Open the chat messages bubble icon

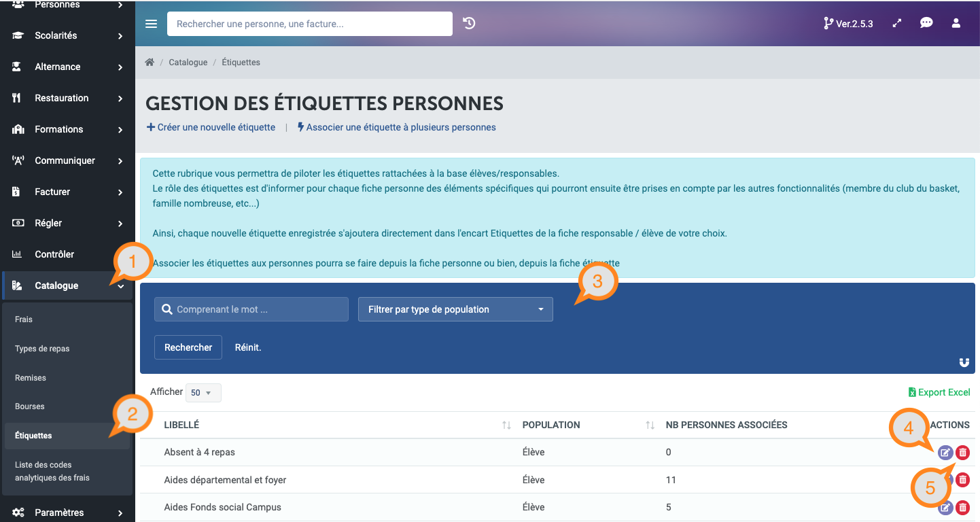[x=926, y=23]
